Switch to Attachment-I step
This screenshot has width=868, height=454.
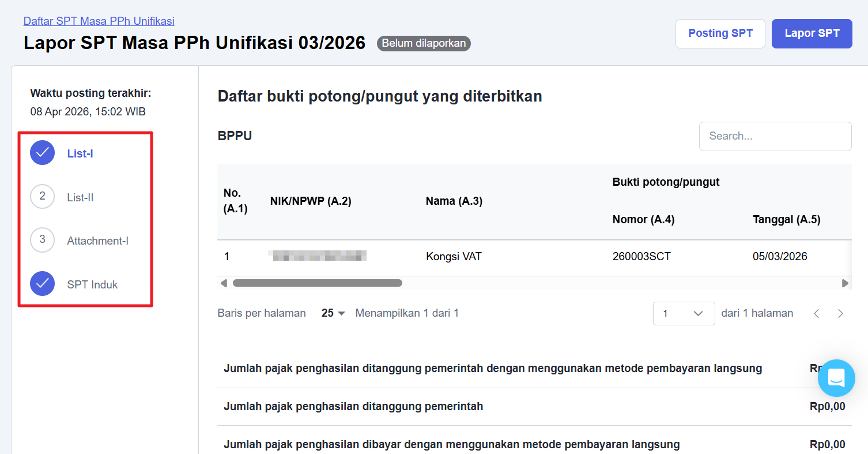coord(97,241)
